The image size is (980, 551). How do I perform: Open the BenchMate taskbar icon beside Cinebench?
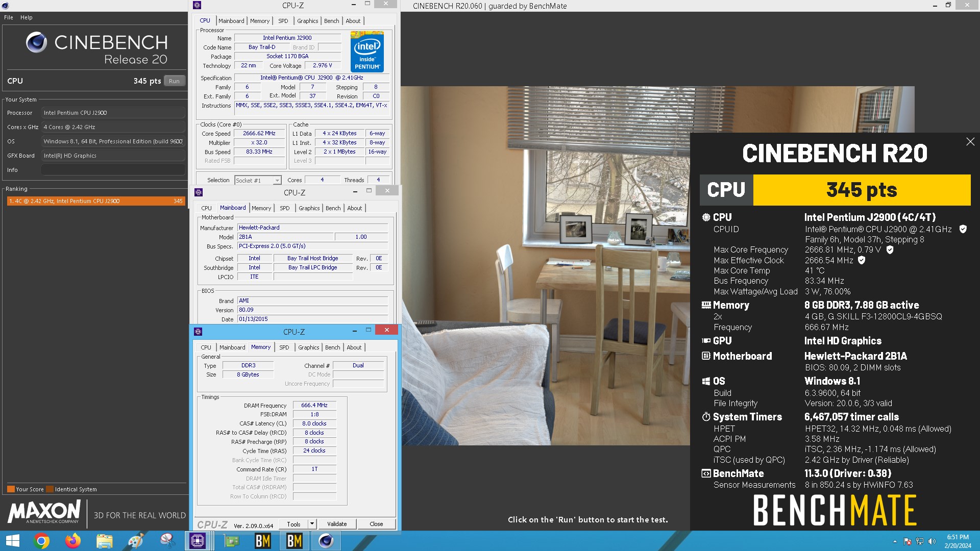pyautogui.click(x=294, y=541)
